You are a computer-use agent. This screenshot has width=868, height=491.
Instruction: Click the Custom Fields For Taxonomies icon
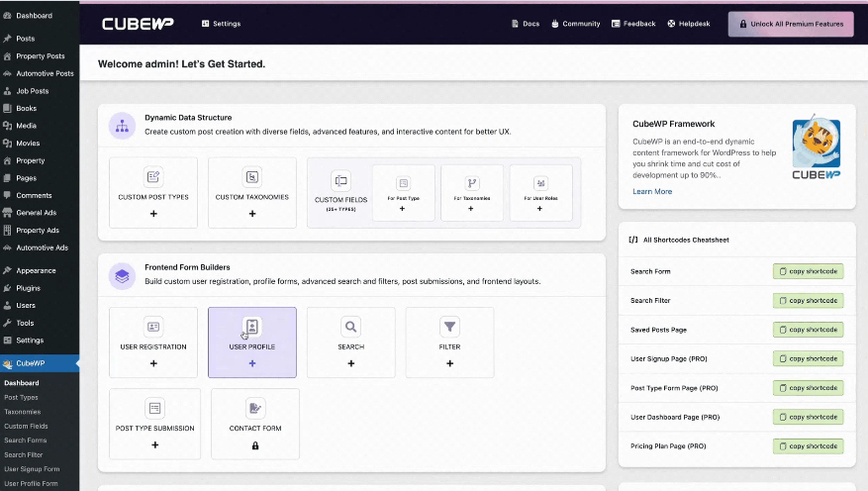472,183
